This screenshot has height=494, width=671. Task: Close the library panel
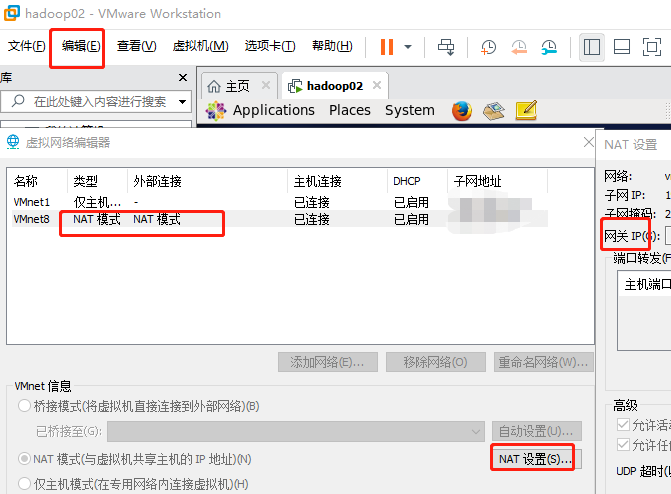point(183,77)
